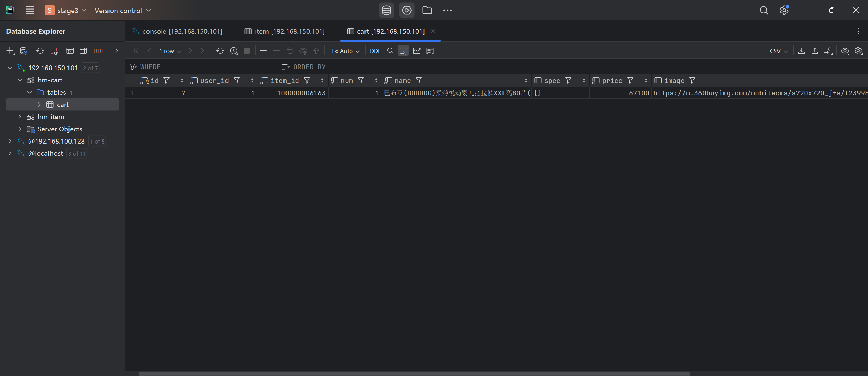
Task: Click the Import Data upload icon
Action: tap(815, 51)
